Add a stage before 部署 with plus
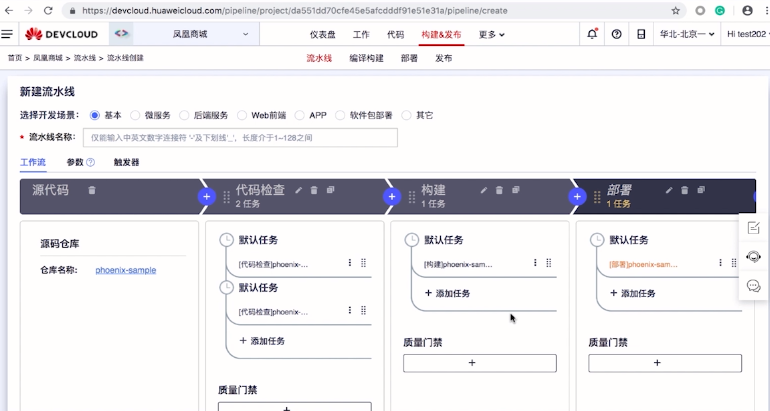This screenshot has height=411, width=770. point(577,196)
